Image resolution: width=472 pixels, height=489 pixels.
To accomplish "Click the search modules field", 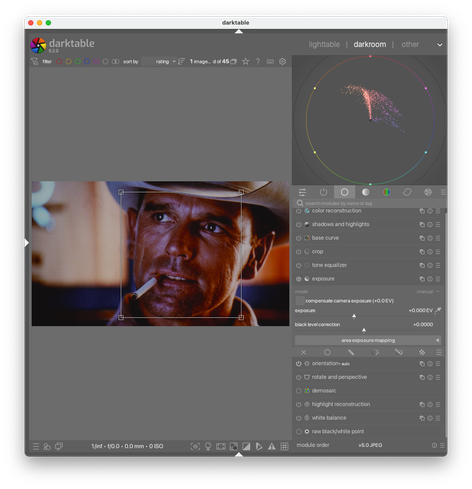I will pyautogui.click(x=370, y=203).
